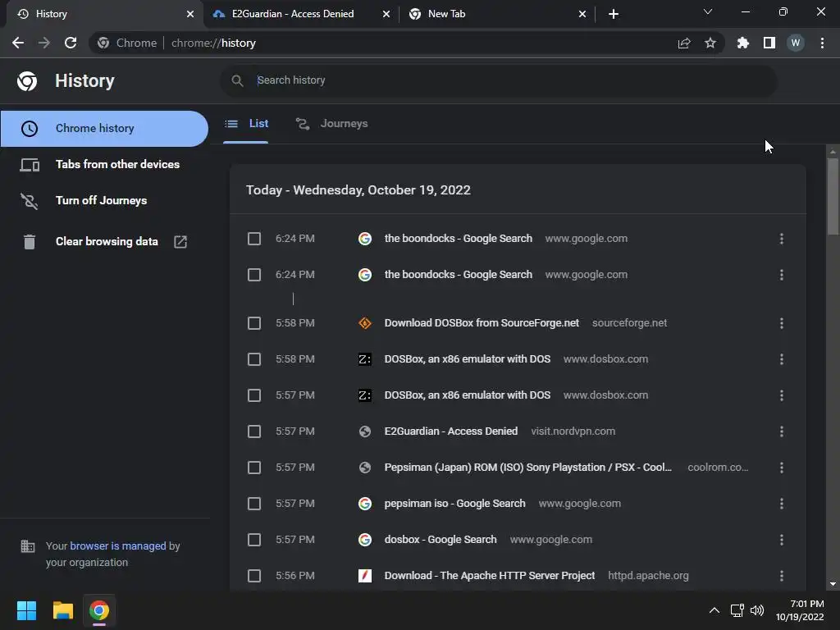840x630 pixels.
Task: Click the scrollbar down arrow
Action: pyautogui.click(x=833, y=584)
